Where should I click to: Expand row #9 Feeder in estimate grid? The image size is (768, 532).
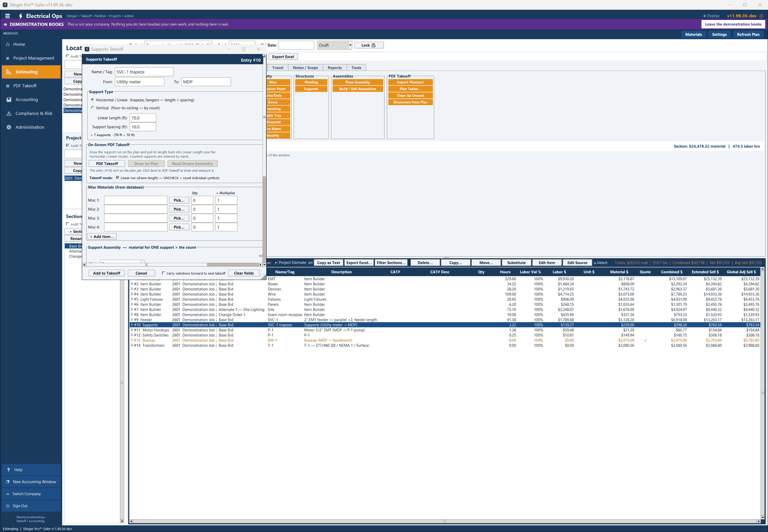[132, 320]
